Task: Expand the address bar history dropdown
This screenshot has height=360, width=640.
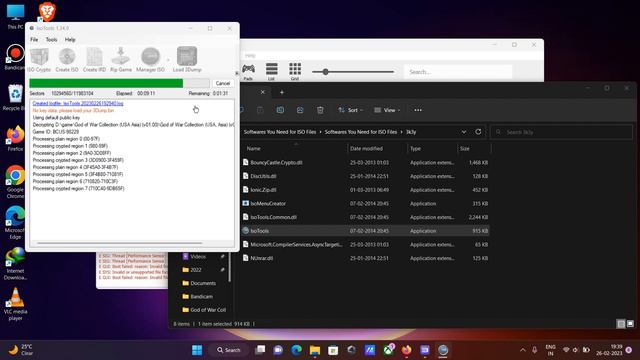Action: coord(464,132)
